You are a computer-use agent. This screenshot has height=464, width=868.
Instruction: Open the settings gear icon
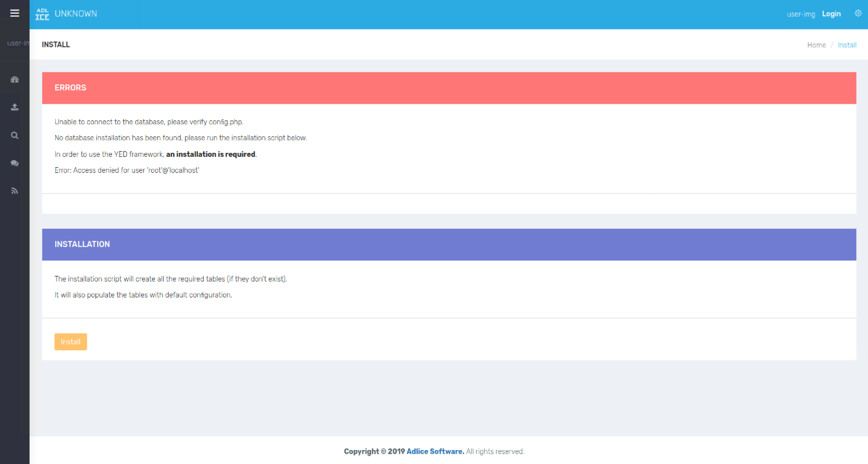[858, 14]
